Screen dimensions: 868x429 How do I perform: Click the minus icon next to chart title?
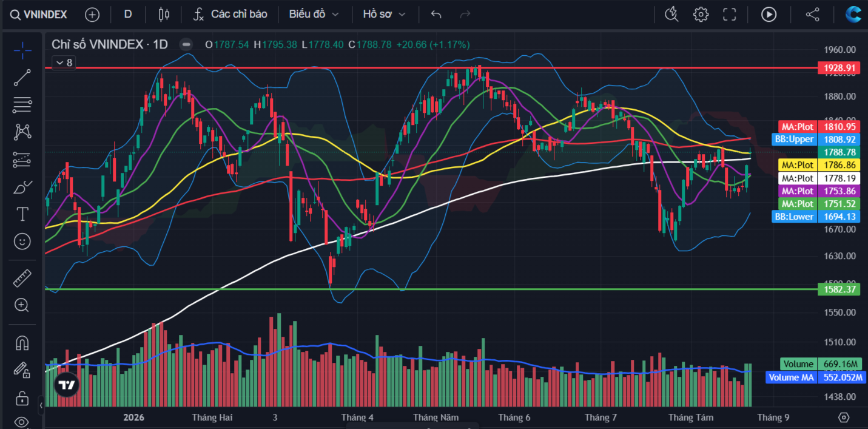click(187, 44)
